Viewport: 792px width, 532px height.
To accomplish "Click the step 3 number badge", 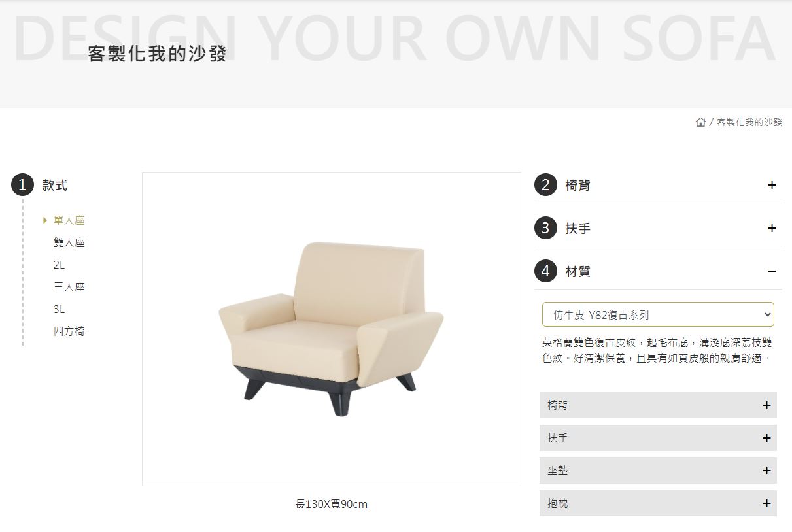I will 545,228.
